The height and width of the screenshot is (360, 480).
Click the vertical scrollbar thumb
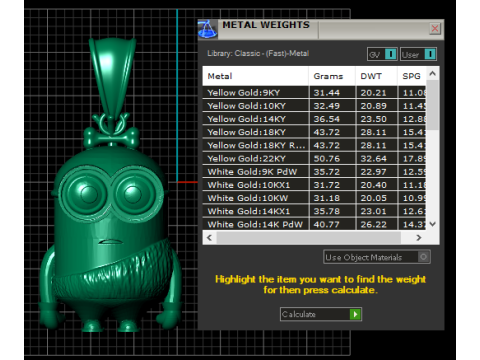(x=433, y=105)
